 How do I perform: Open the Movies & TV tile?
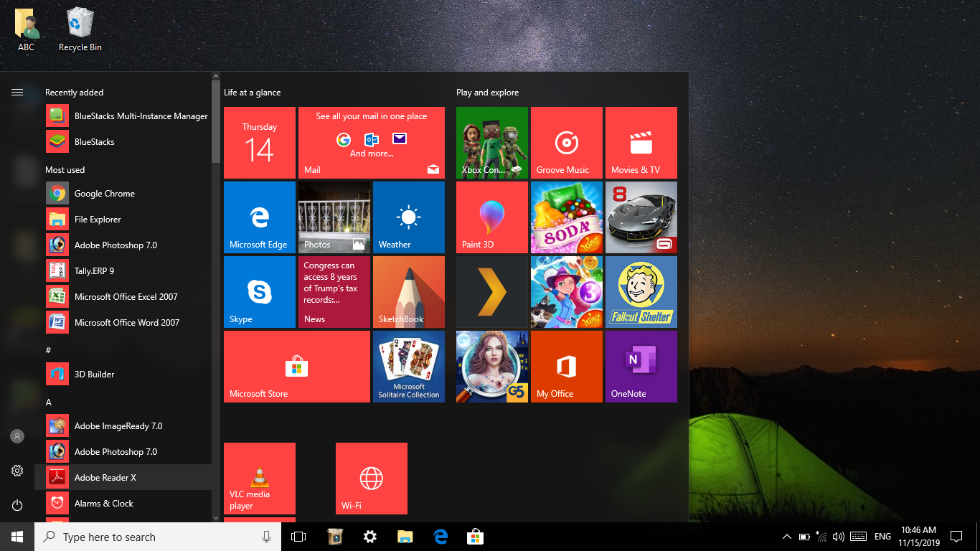pyautogui.click(x=641, y=143)
